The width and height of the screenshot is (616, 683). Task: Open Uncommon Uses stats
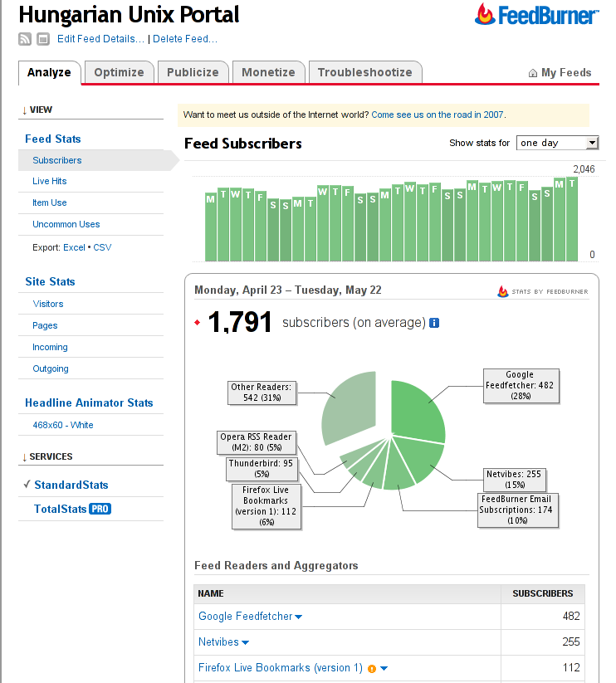(66, 224)
